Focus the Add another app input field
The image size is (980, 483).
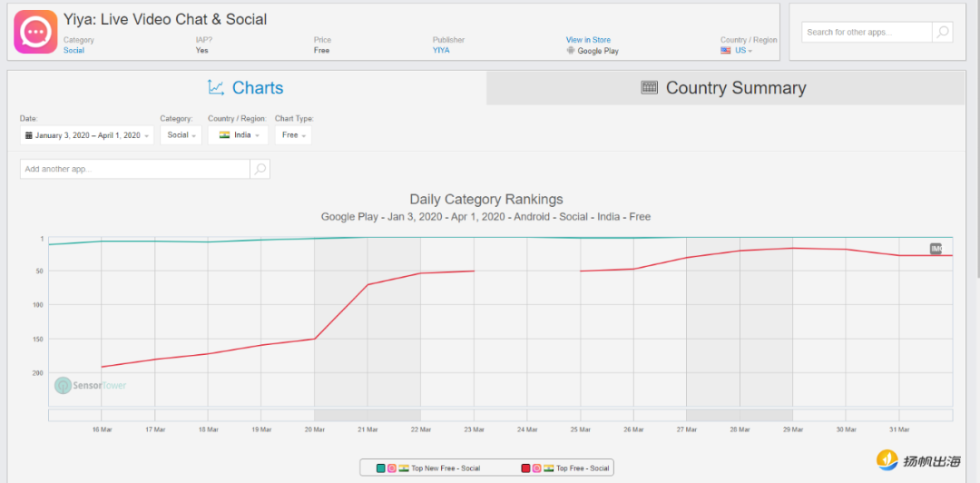click(x=134, y=169)
